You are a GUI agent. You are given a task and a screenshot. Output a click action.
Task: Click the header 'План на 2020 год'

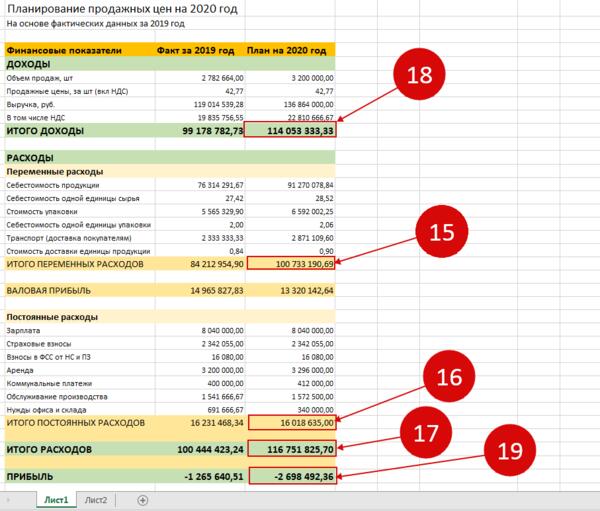tap(287, 51)
